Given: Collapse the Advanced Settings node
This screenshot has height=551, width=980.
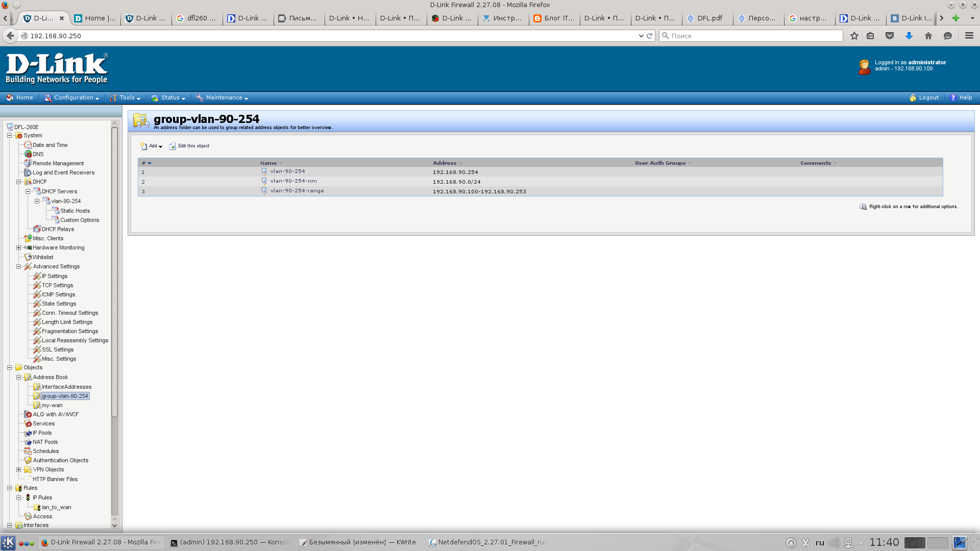Looking at the screenshot, I should [19, 267].
